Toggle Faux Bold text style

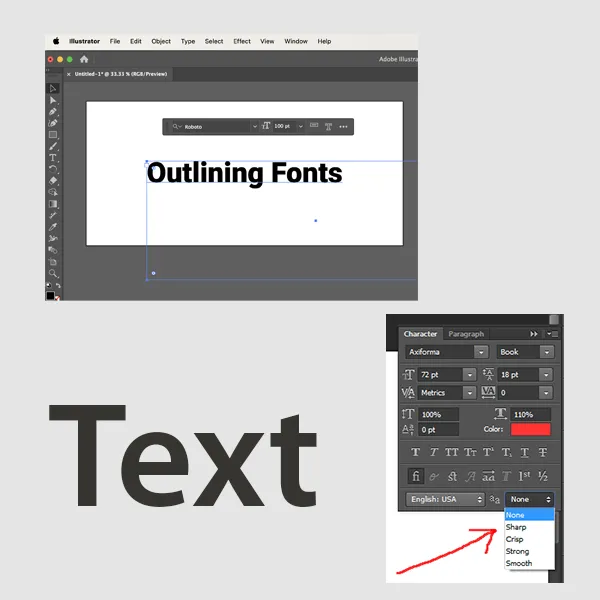click(409, 453)
